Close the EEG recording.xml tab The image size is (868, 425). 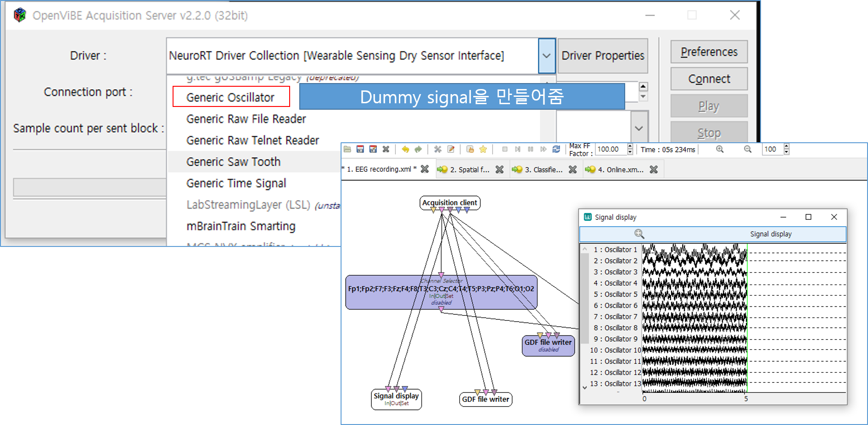(x=425, y=169)
